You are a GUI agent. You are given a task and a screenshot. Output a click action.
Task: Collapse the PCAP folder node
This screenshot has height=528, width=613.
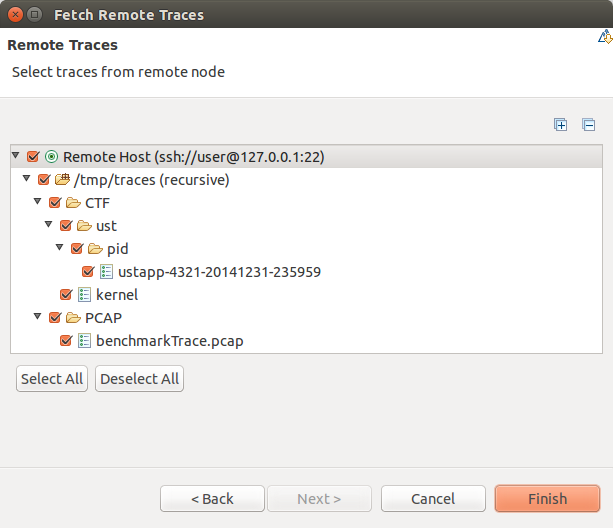click(37, 317)
